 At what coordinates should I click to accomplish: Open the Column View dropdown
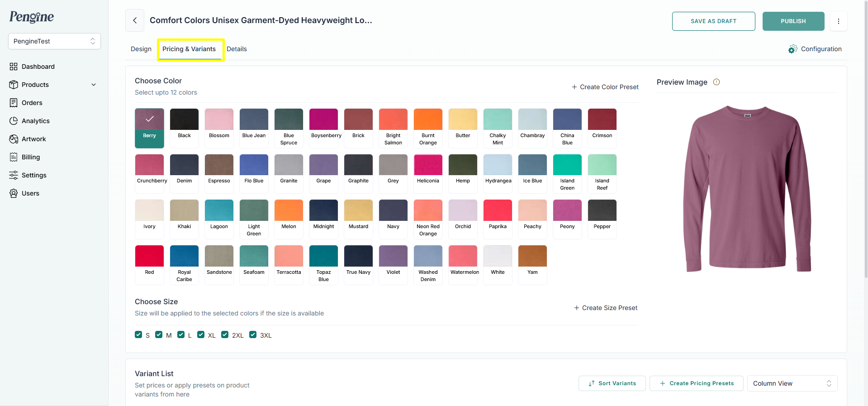pyautogui.click(x=792, y=383)
